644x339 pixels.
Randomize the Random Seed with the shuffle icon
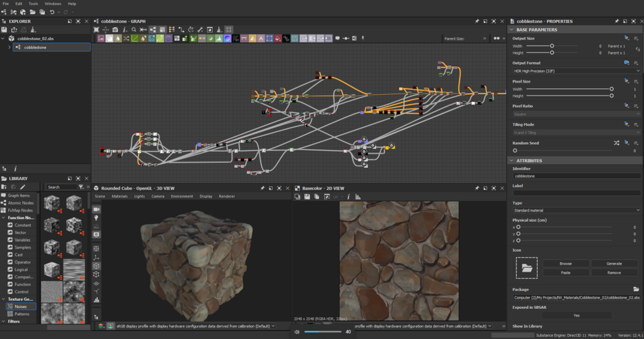point(616,143)
